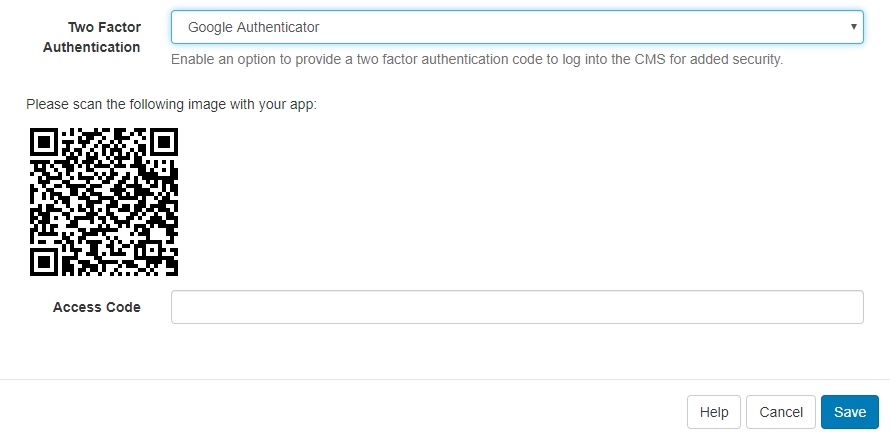This screenshot has height=439, width=890.
Task: Open the Two Factor Authentication dropdown
Action: tap(516, 27)
